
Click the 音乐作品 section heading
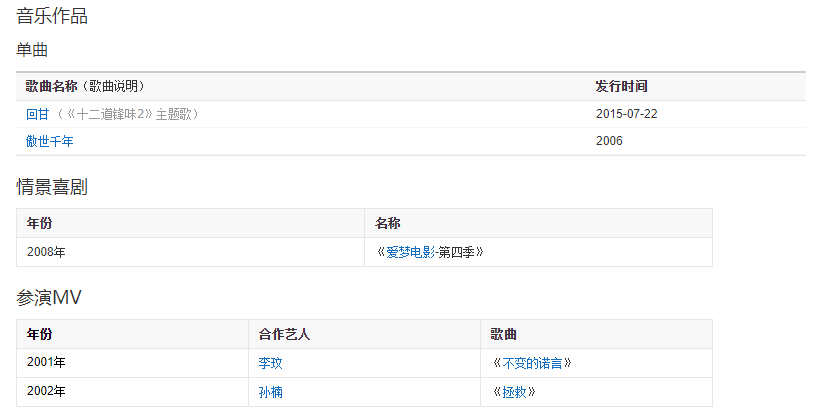[x=52, y=16]
